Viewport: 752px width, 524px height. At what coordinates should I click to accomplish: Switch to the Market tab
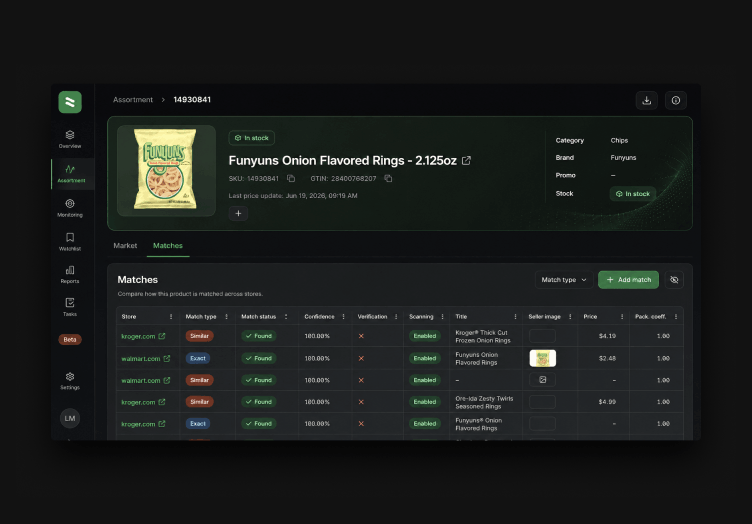coord(125,245)
